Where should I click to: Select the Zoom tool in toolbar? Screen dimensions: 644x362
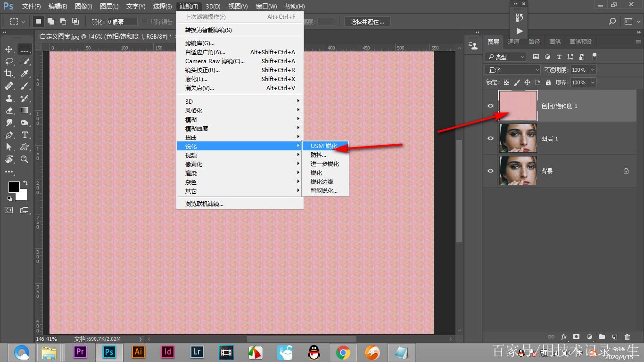25,159
